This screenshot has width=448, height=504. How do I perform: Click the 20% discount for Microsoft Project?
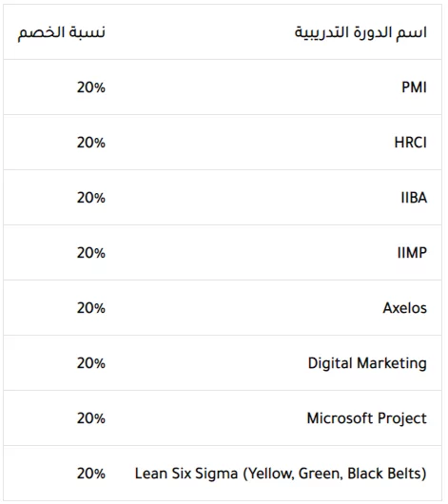pyautogui.click(x=91, y=418)
